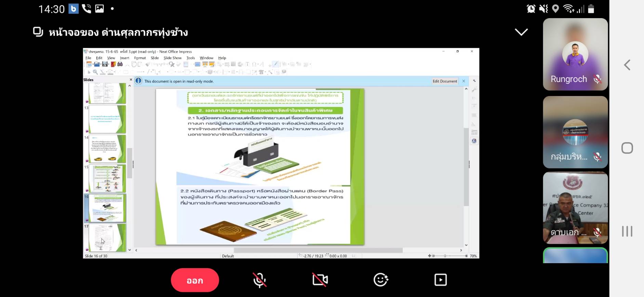Tap the Android home button

click(627, 148)
